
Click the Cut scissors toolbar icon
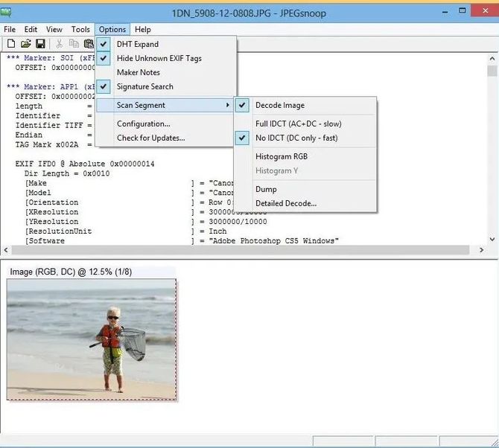(59, 44)
